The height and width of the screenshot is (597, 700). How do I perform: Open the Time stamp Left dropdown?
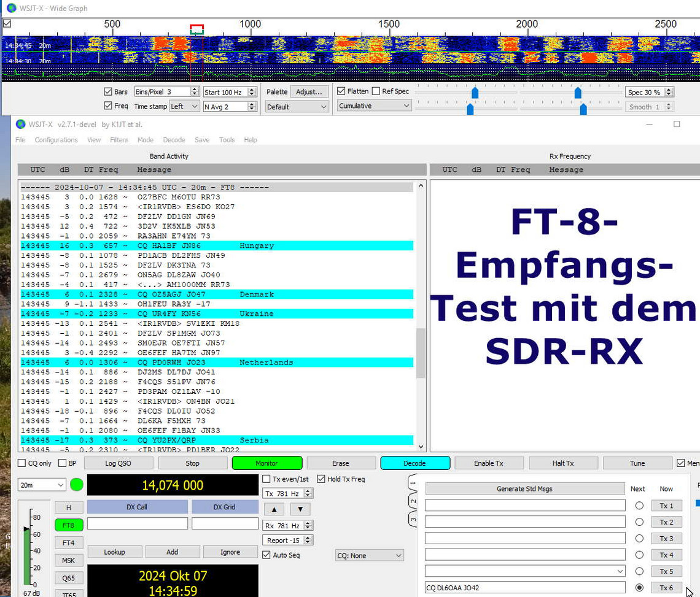pyautogui.click(x=184, y=106)
